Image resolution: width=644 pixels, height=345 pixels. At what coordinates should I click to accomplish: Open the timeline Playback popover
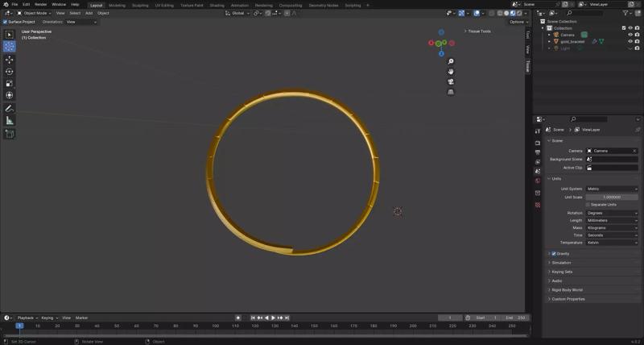(27, 318)
